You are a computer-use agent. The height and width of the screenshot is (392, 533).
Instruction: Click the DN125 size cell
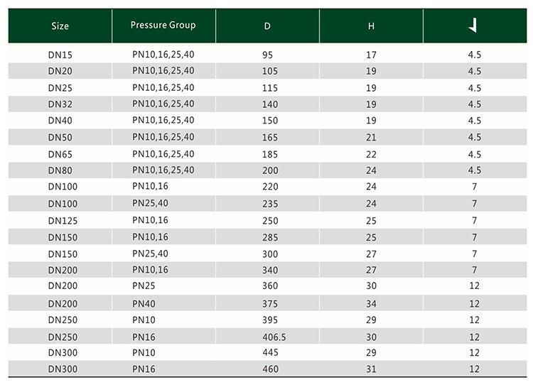[x=63, y=221]
